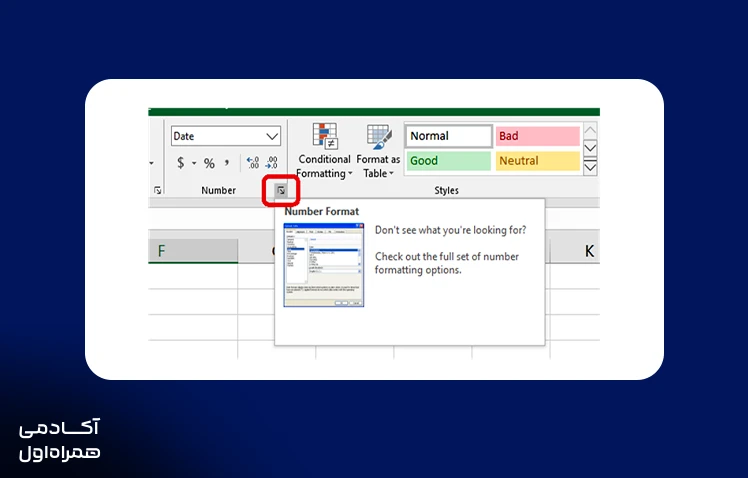Open Format as Table gallery
748x478 pixels.
click(378, 151)
